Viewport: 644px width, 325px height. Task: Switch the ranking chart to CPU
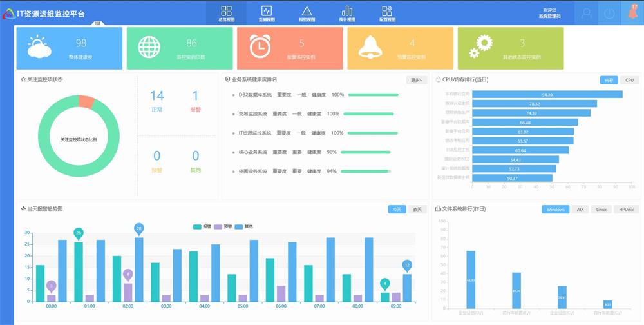point(630,80)
